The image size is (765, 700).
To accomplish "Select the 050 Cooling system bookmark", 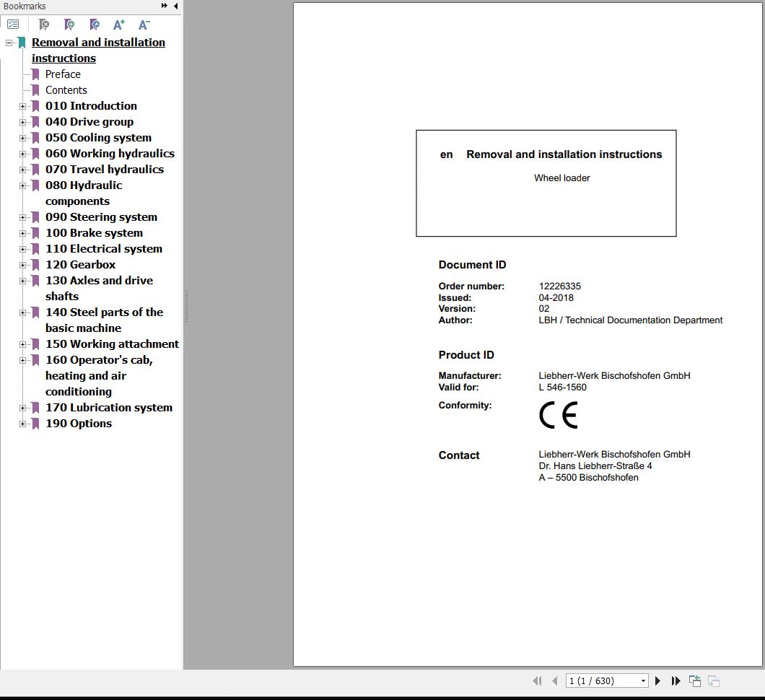I will click(x=99, y=138).
